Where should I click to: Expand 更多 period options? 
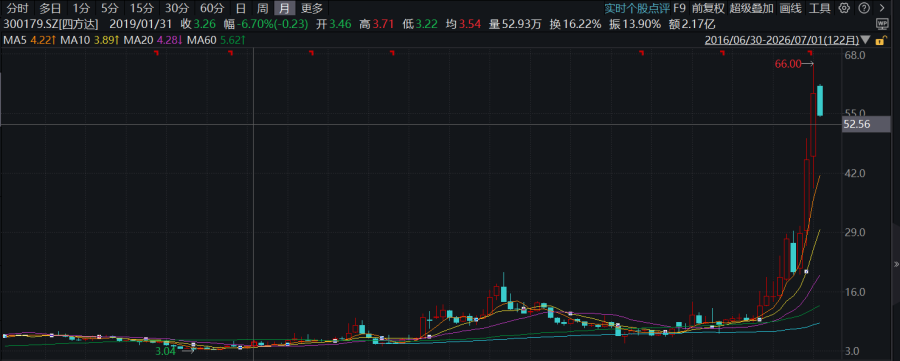pos(312,8)
